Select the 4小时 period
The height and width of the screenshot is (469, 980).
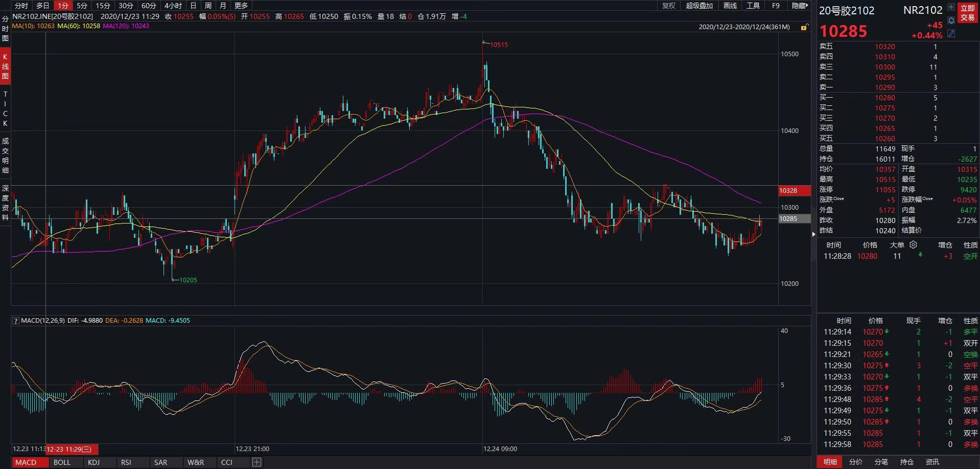[173, 6]
